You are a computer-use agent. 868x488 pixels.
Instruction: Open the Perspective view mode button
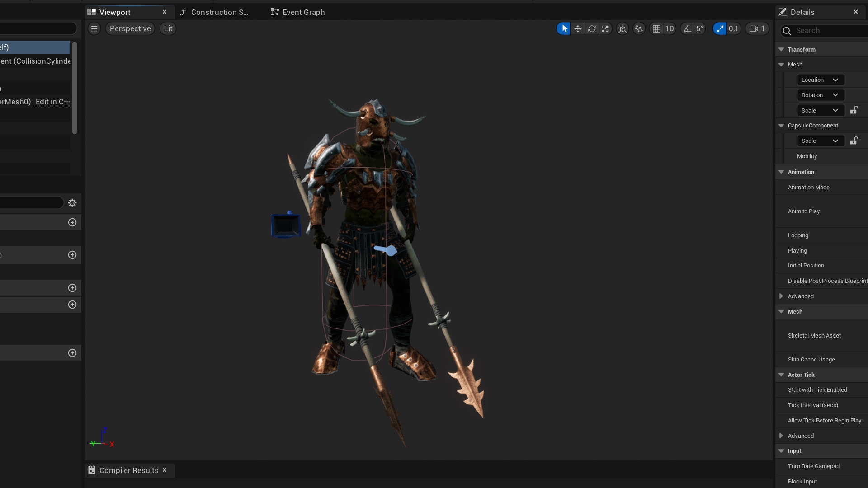point(130,28)
